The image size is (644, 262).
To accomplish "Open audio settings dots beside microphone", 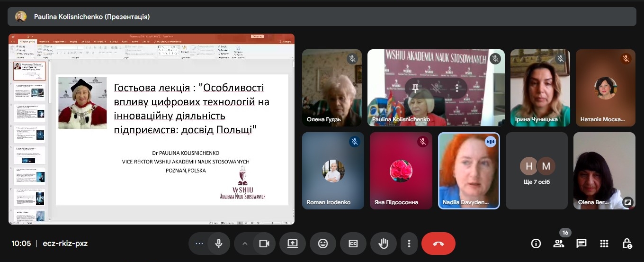I will point(199,244).
